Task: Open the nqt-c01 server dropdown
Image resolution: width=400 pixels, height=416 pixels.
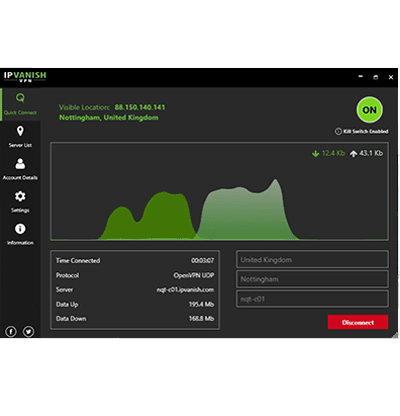Action: [312, 299]
